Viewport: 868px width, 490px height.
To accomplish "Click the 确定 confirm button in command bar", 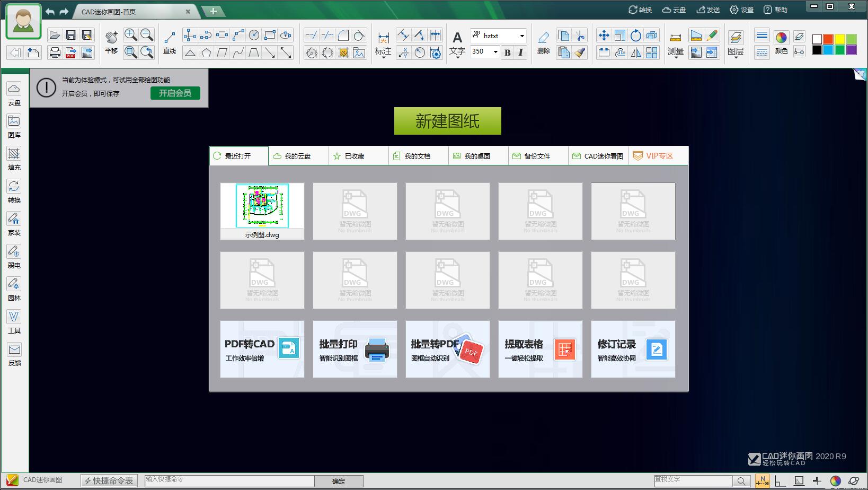I will pos(339,481).
